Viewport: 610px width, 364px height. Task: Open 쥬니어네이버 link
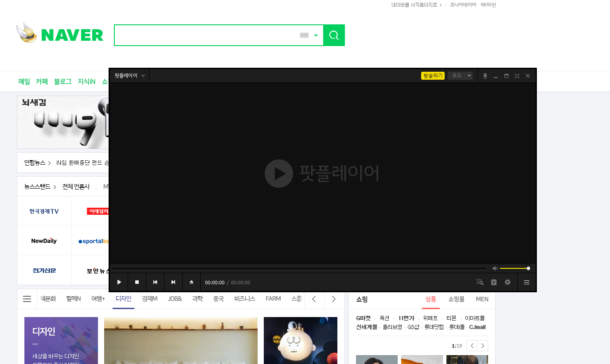[463, 5]
